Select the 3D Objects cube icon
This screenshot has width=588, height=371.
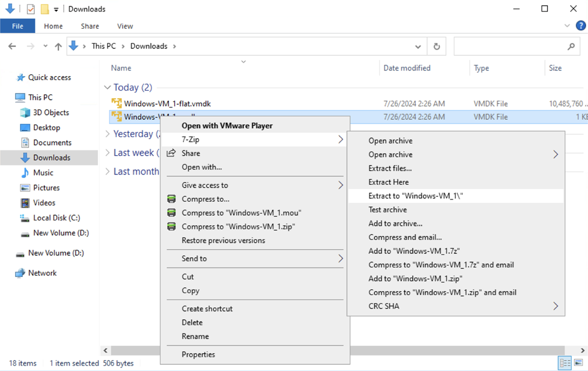[x=25, y=112]
